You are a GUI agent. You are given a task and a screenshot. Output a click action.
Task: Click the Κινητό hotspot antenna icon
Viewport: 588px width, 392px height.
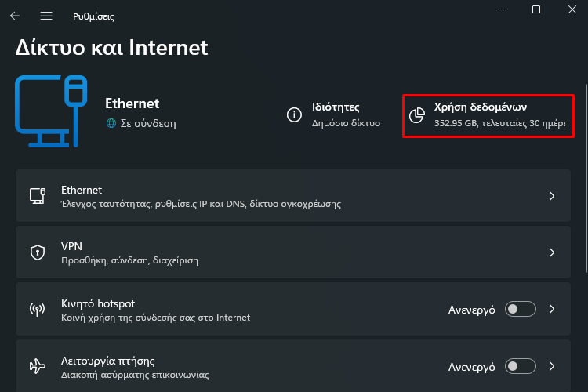coord(37,310)
